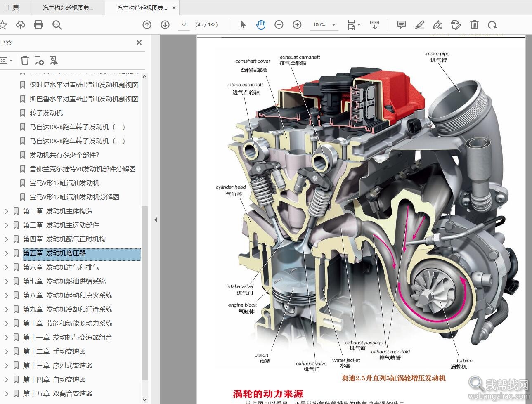Select bookmark 第十三章 序列式变速器
Screen dimensions: 532x404
point(58,366)
